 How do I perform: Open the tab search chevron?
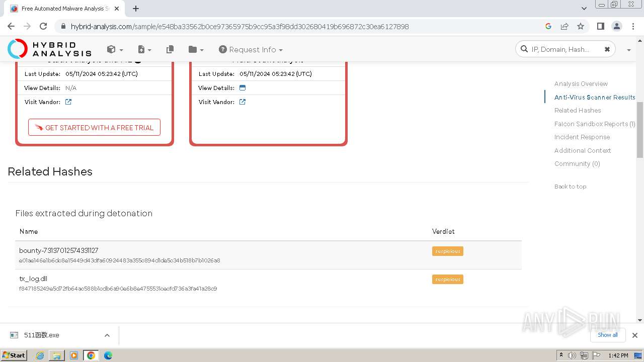tap(584, 9)
